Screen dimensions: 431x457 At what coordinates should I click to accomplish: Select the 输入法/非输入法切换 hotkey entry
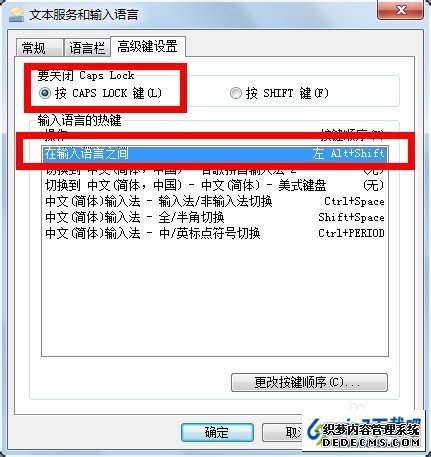(x=215, y=201)
